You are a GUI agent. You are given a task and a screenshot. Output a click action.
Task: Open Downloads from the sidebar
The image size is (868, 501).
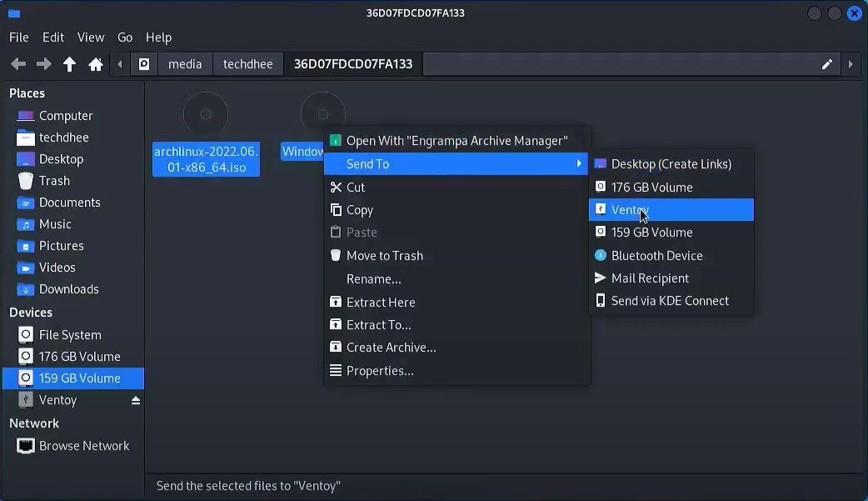point(67,288)
